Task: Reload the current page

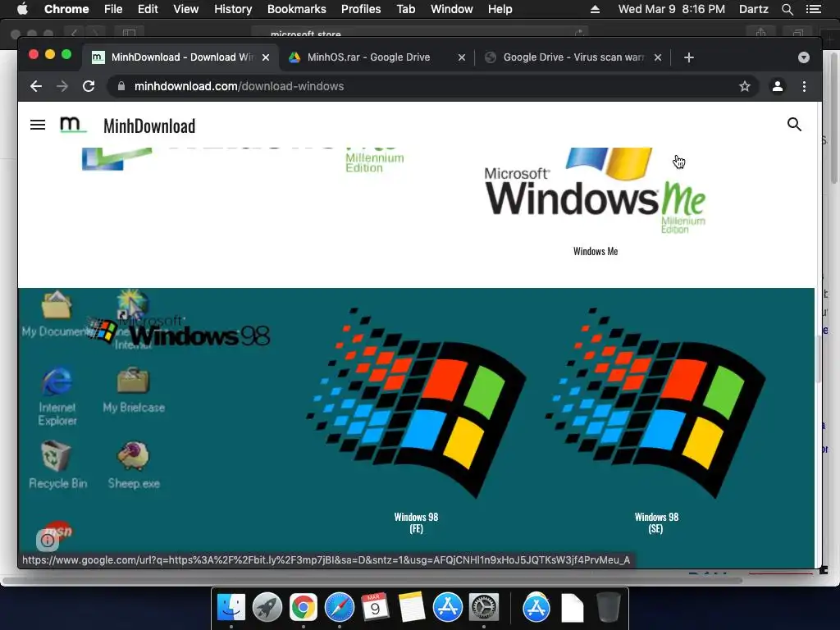Action: pos(89,86)
